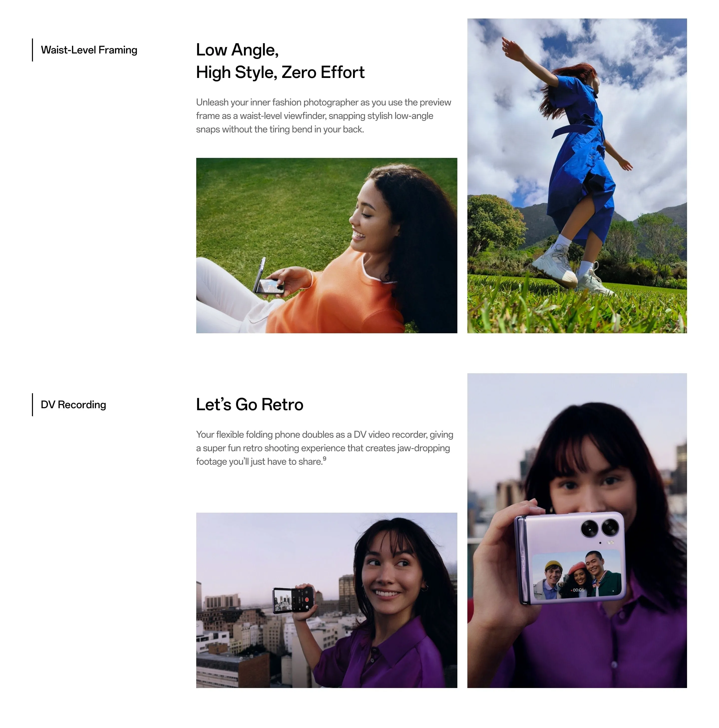The height and width of the screenshot is (728, 719).
Task: Click the DV video recorder description paragraph
Action: coord(325,448)
